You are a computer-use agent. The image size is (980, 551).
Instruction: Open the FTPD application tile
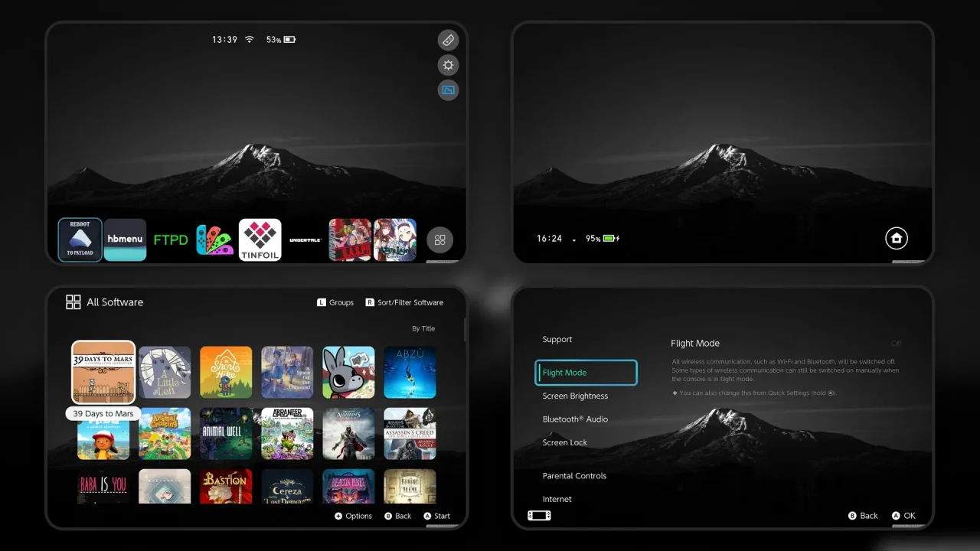pyautogui.click(x=170, y=240)
